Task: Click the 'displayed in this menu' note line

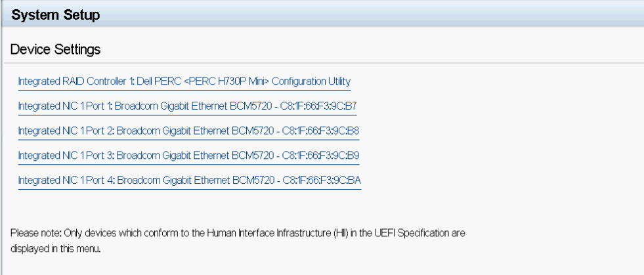Action: (x=55, y=248)
